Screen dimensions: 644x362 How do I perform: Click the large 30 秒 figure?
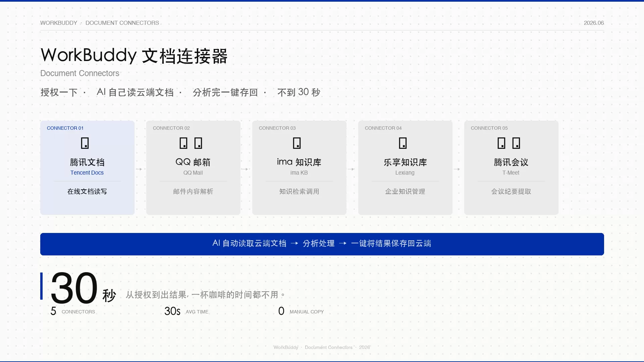point(83,288)
